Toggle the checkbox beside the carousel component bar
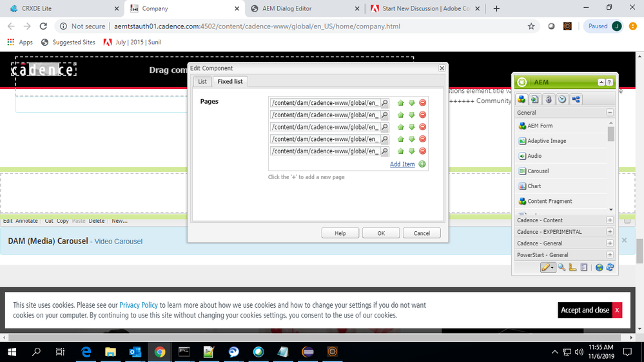The width and height of the screenshot is (644, 362). click(627, 220)
